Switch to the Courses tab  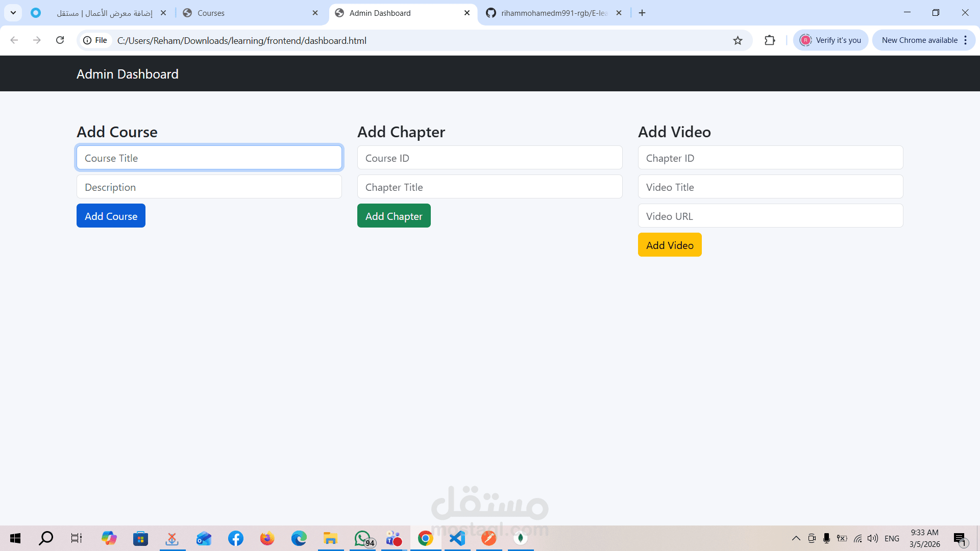(x=245, y=13)
